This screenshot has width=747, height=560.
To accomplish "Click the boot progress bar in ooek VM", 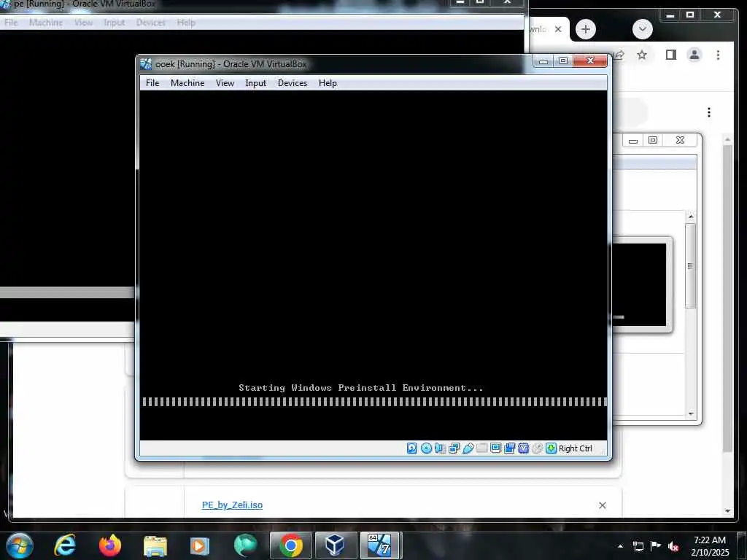I will click(x=374, y=402).
